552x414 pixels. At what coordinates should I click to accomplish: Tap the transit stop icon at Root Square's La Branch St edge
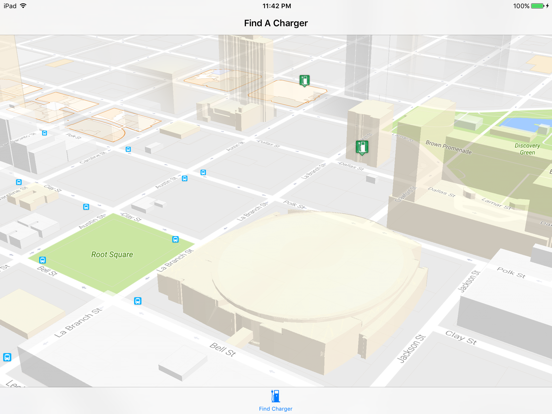coord(175,239)
